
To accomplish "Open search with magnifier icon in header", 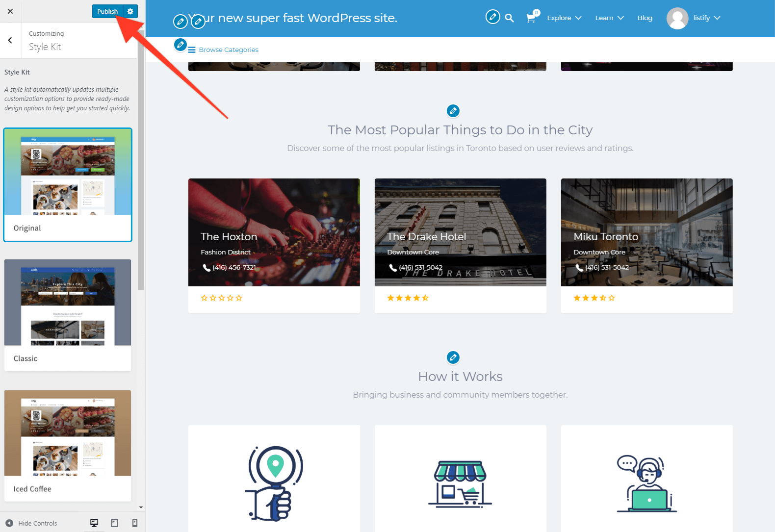I will (x=509, y=18).
